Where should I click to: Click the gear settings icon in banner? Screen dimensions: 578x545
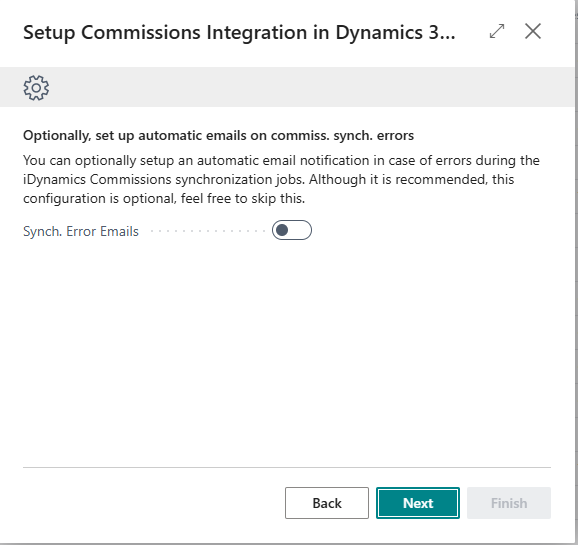[36, 88]
